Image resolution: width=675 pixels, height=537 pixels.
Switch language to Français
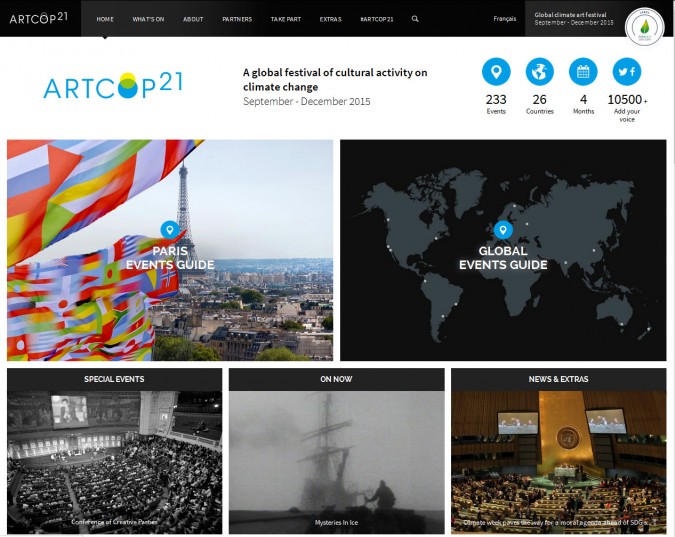pyautogui.click(x=505, y=19)
